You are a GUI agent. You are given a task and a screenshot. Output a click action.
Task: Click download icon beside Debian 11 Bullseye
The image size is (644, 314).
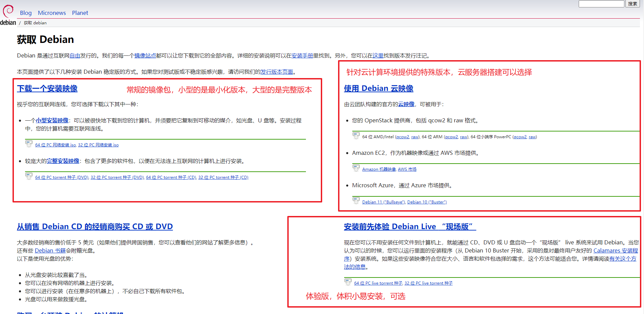pyautogui.click(x=356, y=201)
